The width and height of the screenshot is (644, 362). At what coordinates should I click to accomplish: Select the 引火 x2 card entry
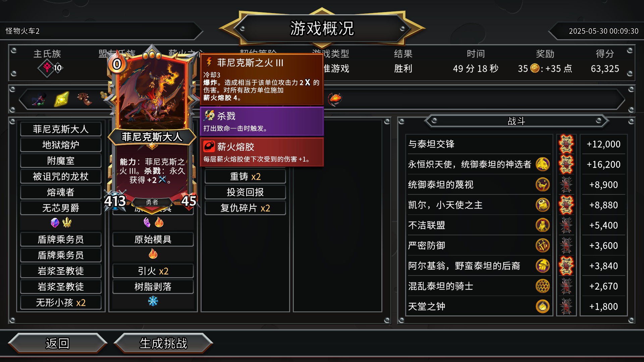(153, 271)
